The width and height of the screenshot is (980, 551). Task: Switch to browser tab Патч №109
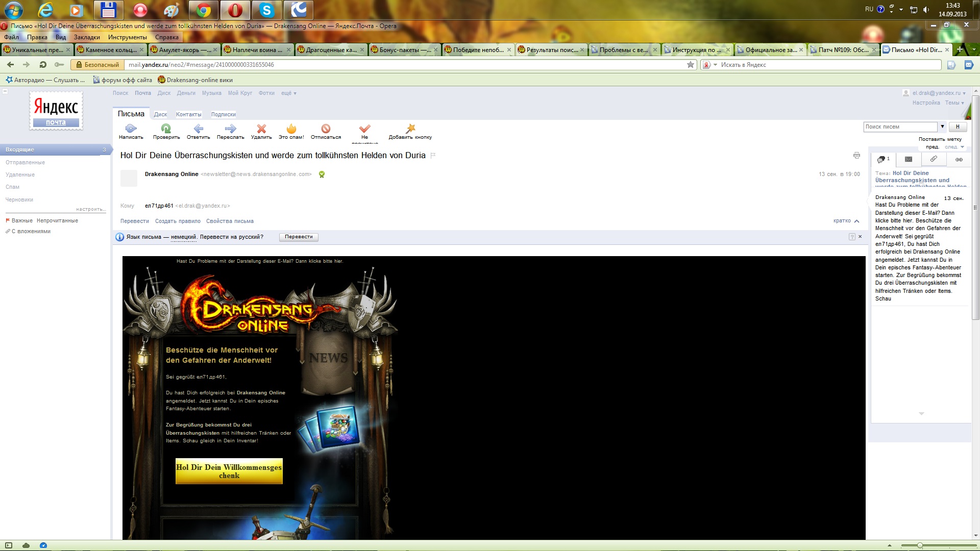point(844,49)
